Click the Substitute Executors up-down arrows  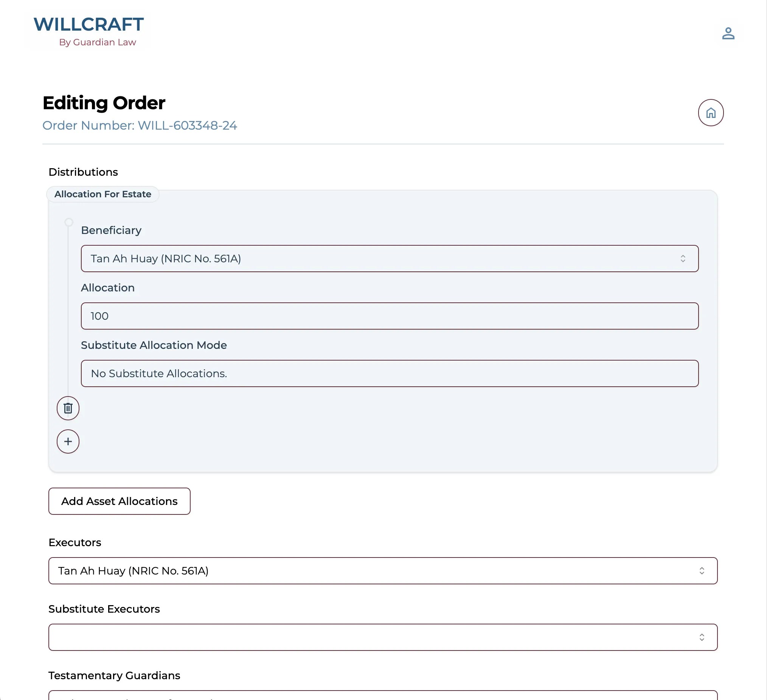[701, 637]
